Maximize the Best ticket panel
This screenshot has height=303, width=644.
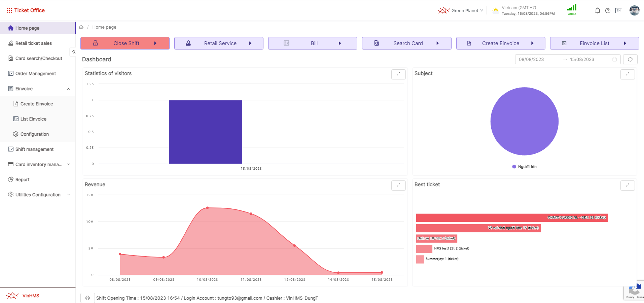click(627, 185)
